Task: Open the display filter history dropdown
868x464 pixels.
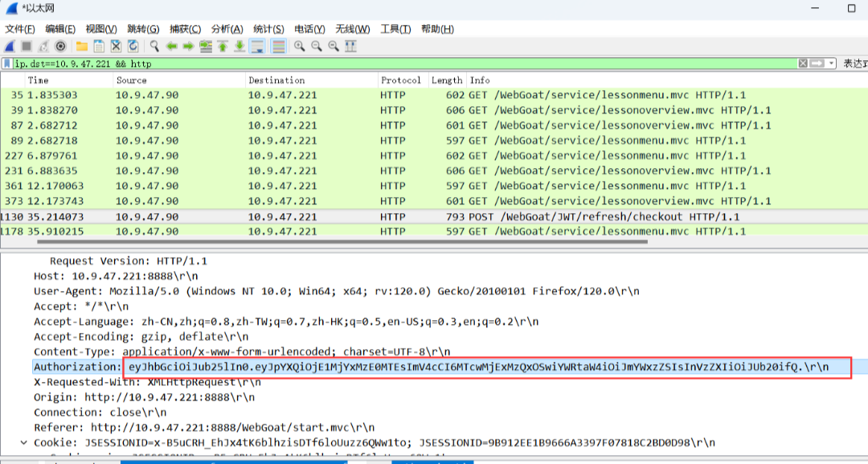Action: point(832,64)
